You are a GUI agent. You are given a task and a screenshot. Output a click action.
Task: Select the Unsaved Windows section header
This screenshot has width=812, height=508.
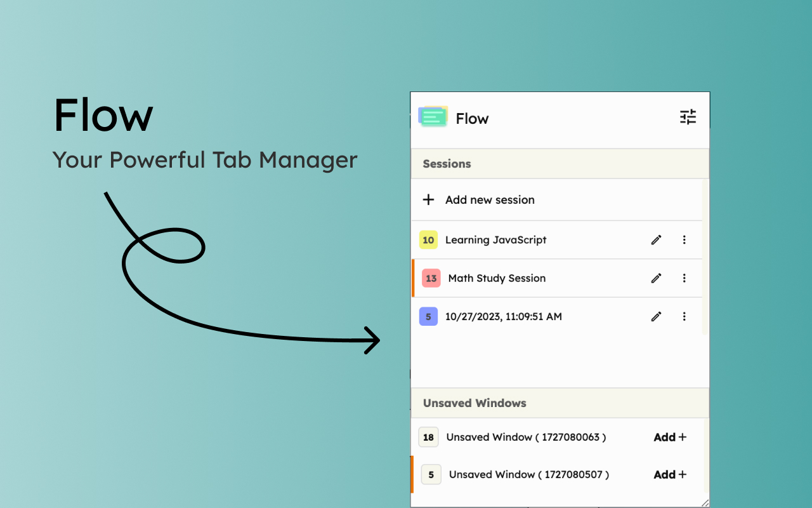[475, 403]
